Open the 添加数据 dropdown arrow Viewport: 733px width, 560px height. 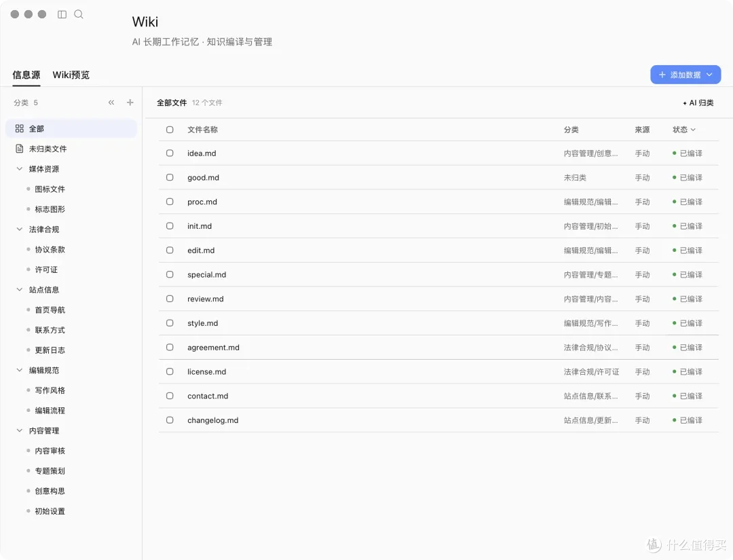click(x=709, y=75)
